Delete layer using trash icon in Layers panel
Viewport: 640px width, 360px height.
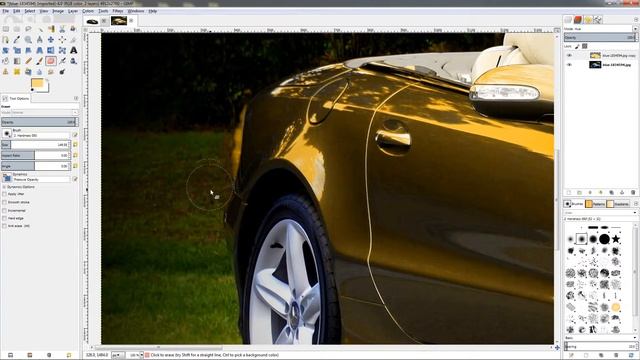(633, 192)
